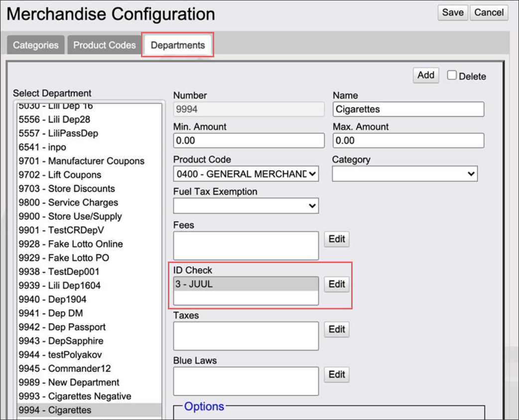This screenshot has width=519, height=420.
Task: Click the Name field containing Cigarettes
Action: [408, 109]
